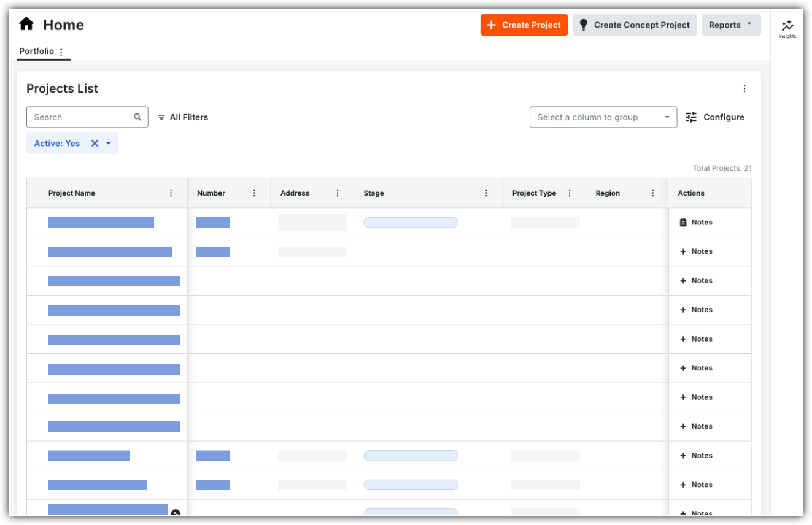Screen dimensions: 812x525
Task: Focus the Search input field
Action: coord(87,117)
